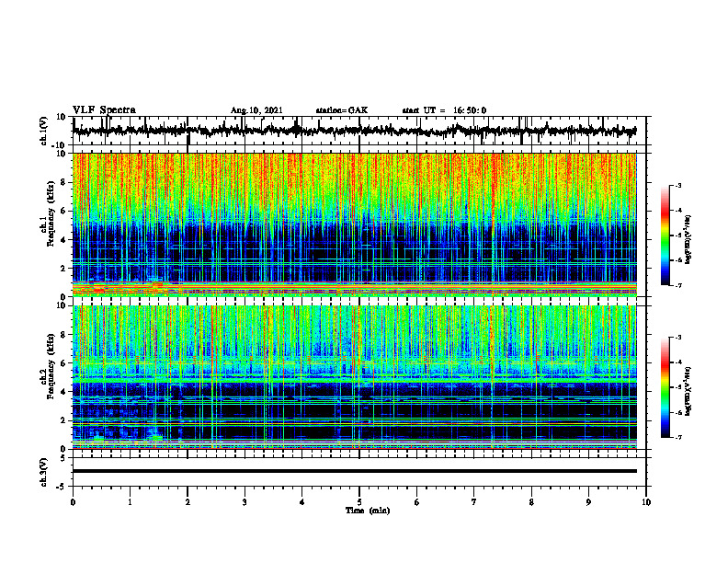Screen dimensions: 728x563
Task: Click the ch.1 spectrogram plot area
Action: (354, 224)
